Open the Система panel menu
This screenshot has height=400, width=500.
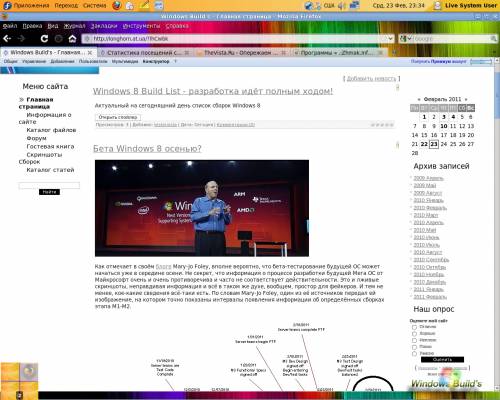(x=95, y=5)
